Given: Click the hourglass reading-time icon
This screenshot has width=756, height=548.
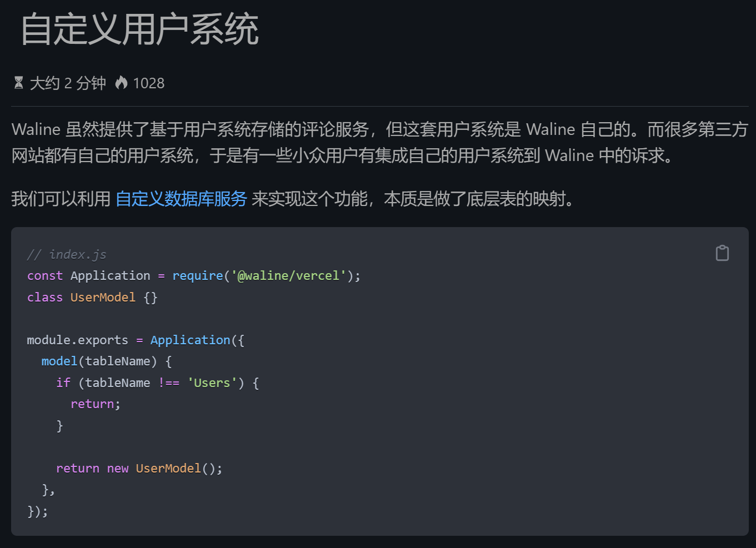Looking at the screenshot, I should 19,83.
